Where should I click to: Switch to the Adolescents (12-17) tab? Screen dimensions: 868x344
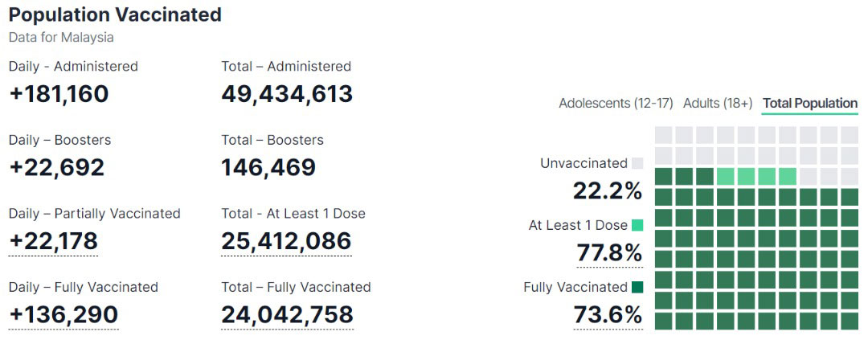pyautogui.click(x=616, y=104)
